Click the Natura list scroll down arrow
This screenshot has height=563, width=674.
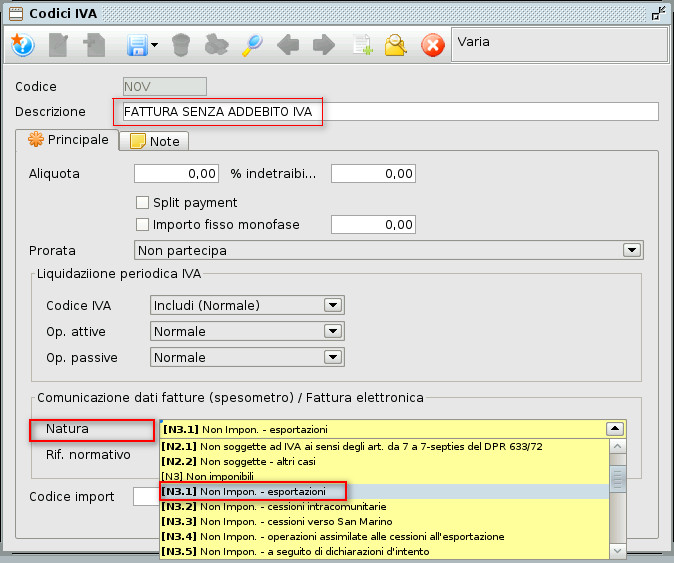pyautogui.click(x=618, y=551)
